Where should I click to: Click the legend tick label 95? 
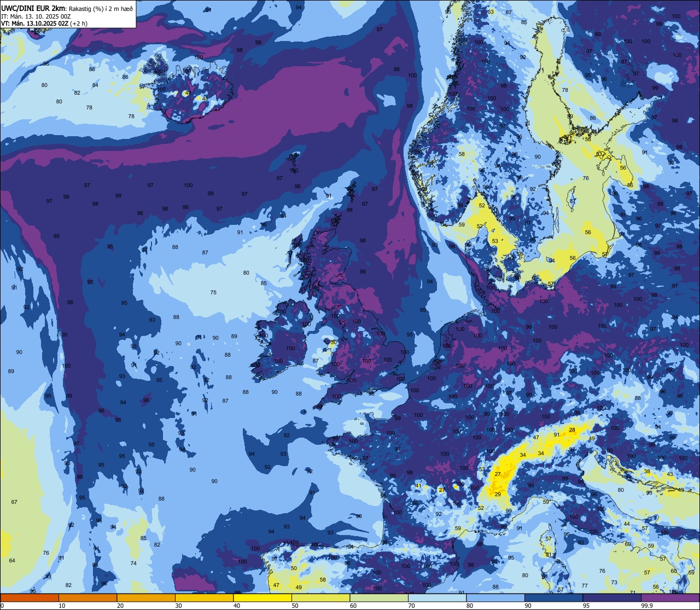pos(586,606)
